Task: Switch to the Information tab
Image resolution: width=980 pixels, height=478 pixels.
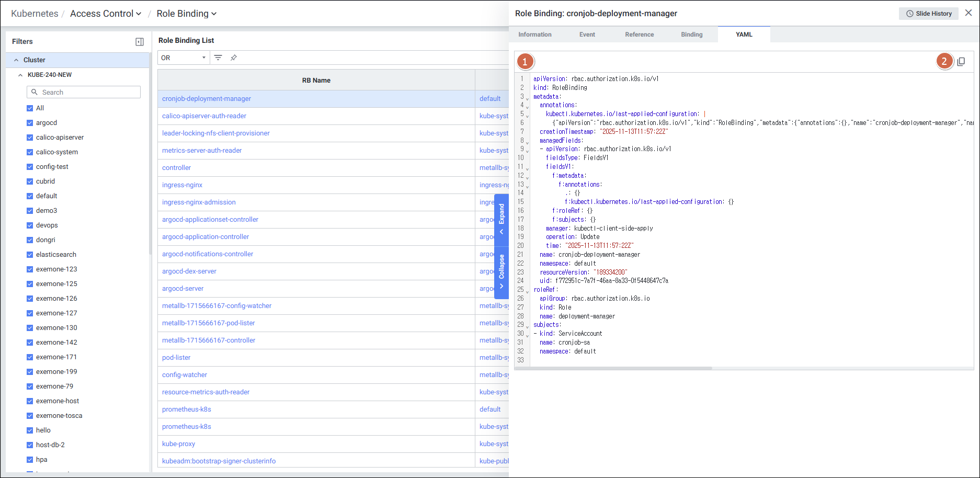Action: 534,35
